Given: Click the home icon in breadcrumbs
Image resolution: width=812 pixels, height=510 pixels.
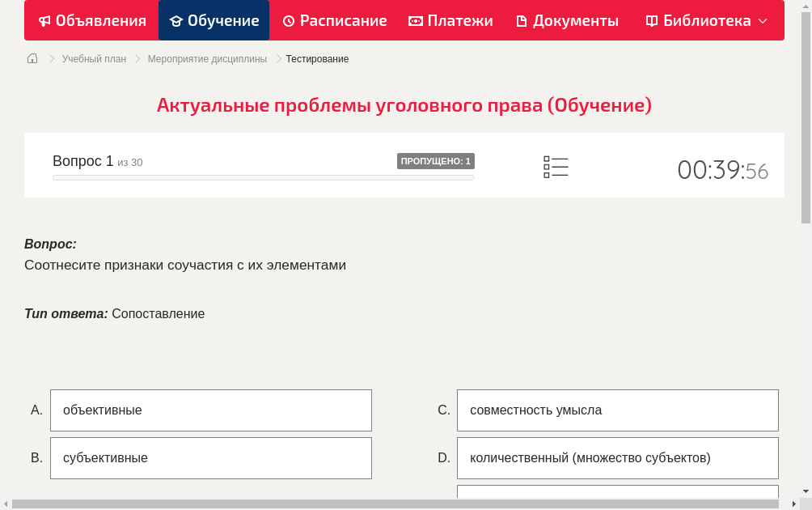Looking at the screenshot, I should tap(32, 58).
